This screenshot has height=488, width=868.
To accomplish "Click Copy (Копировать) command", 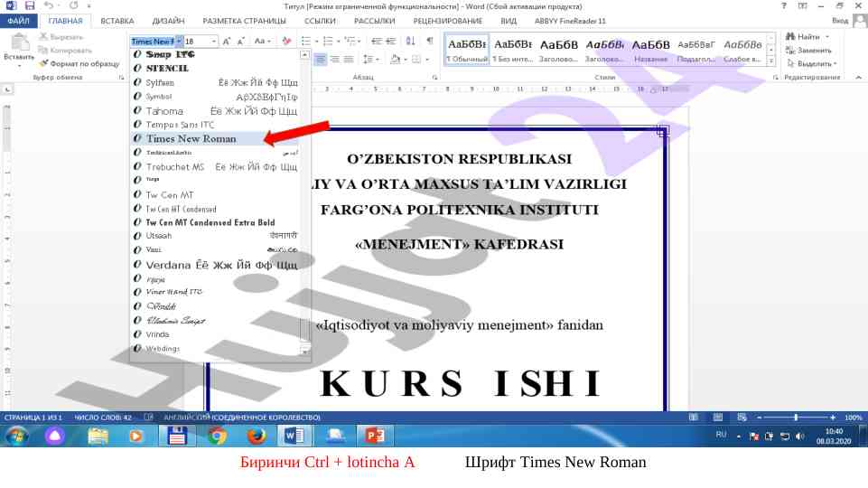I will tap(65, 51).
